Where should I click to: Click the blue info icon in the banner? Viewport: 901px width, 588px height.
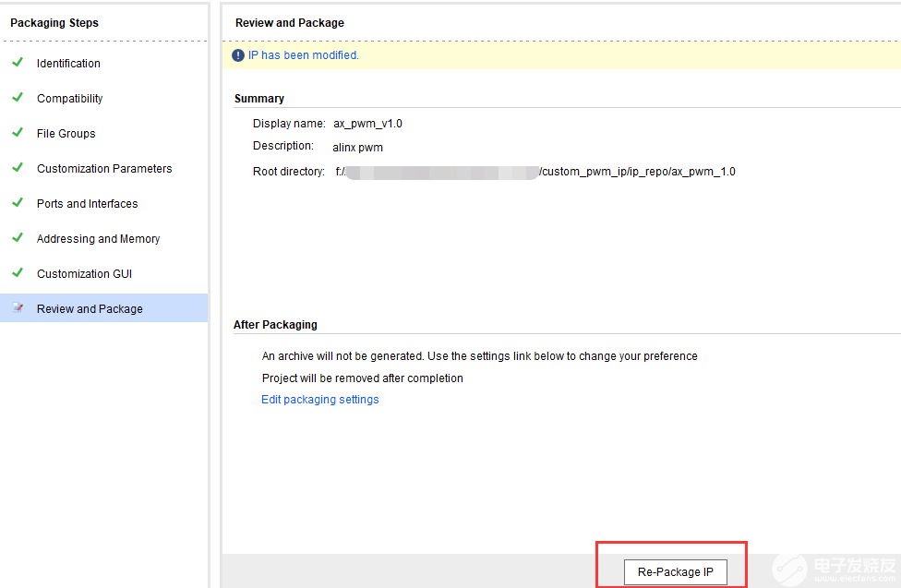[x=238, y=55]
